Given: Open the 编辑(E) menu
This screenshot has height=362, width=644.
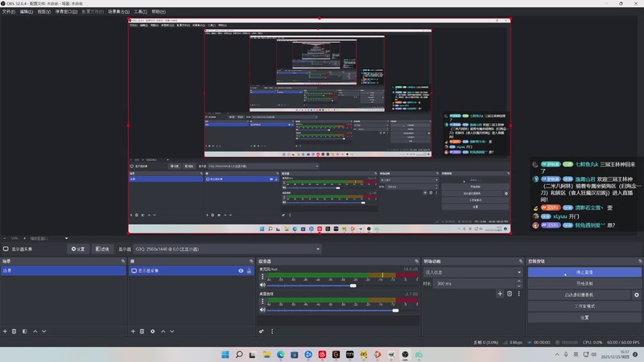Looking at the screenshot, I should click(27, 11).
